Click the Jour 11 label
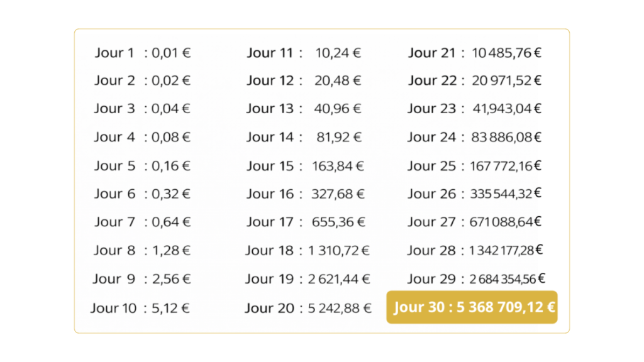Viewport: 644px width, 362px height. tap(270, 53)
